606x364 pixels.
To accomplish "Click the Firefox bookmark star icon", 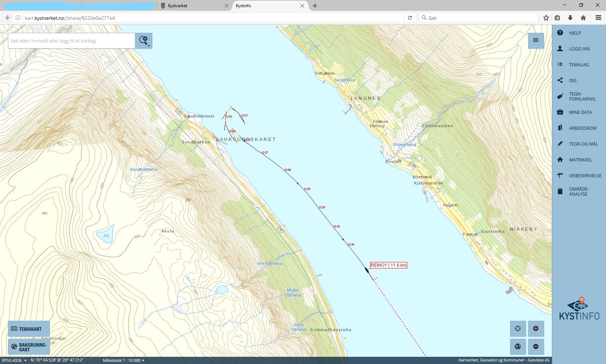I will (546, 18).
